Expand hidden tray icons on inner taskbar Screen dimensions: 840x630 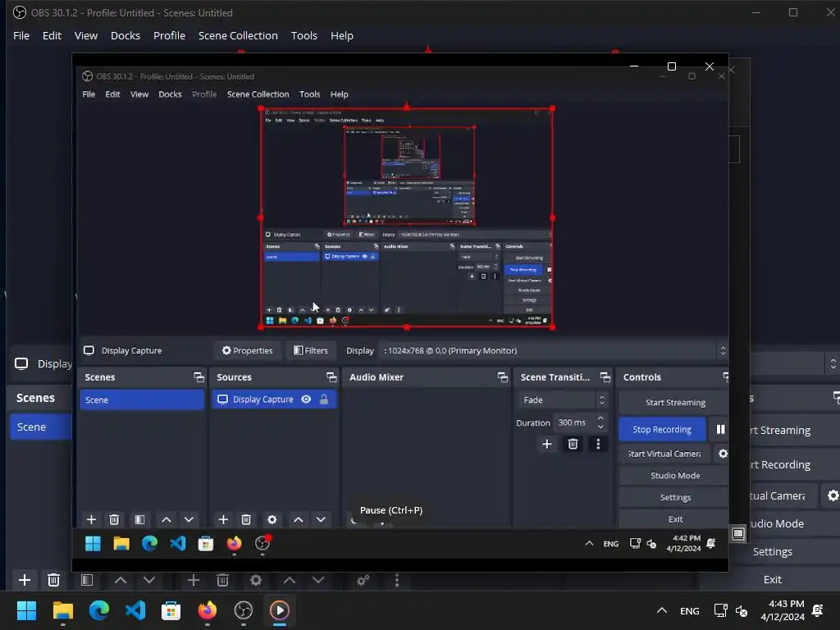(589, 543)
